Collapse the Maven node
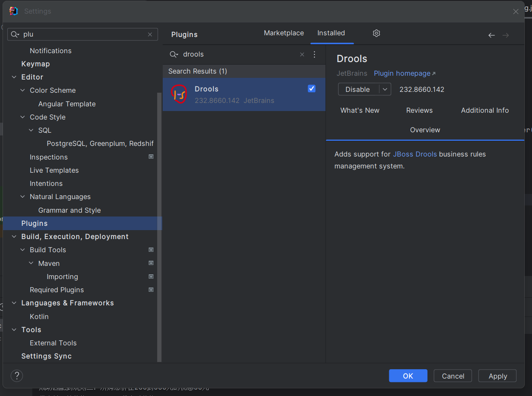This screenshot has width=532, height=396. (x=31, y=263)
